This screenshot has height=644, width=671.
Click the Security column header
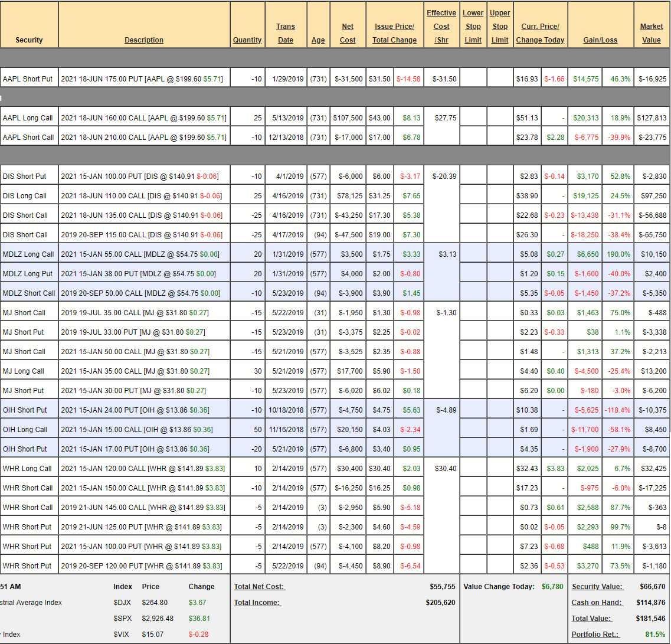tap(29, 40)
